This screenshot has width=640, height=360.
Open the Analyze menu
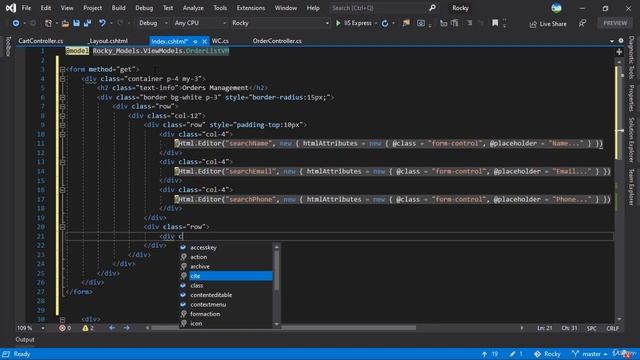(x=193, y=8)
